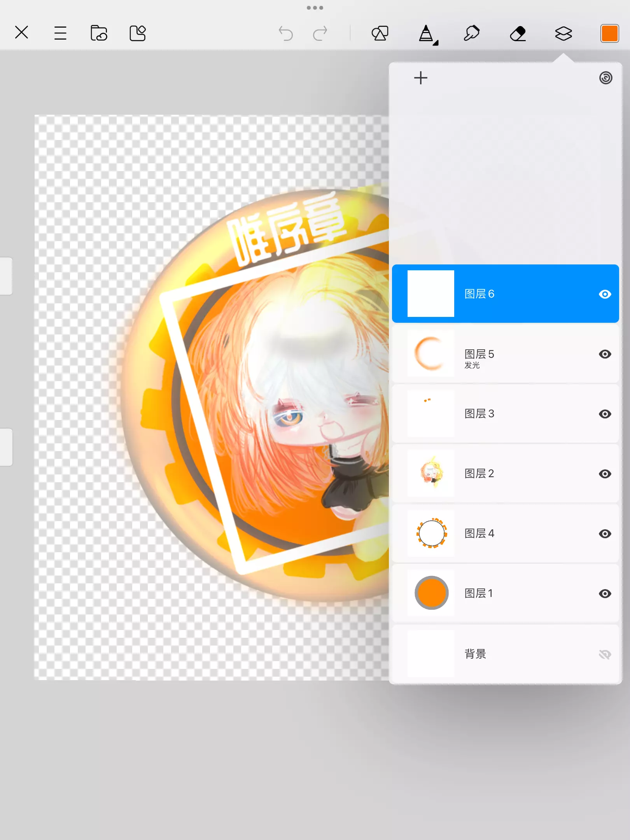Select the eraser tool
Viewport: 630px width, 840px height.
click(x=518, y=33)
